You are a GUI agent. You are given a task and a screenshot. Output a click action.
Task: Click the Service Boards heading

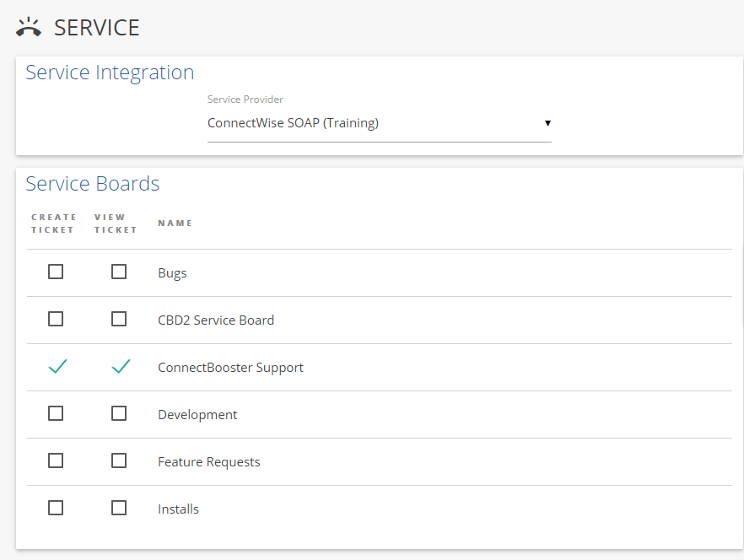point(93,184)
